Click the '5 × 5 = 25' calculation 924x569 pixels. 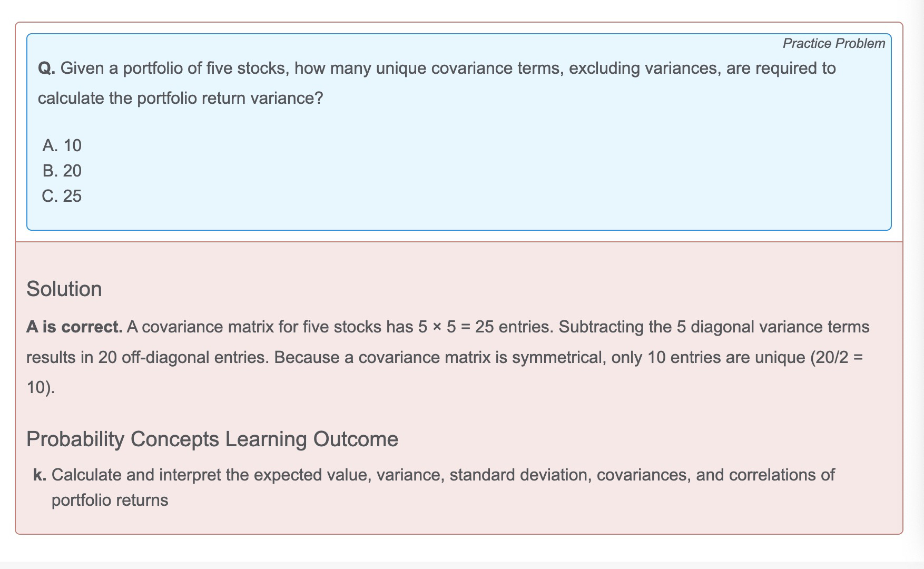(456, 327)
